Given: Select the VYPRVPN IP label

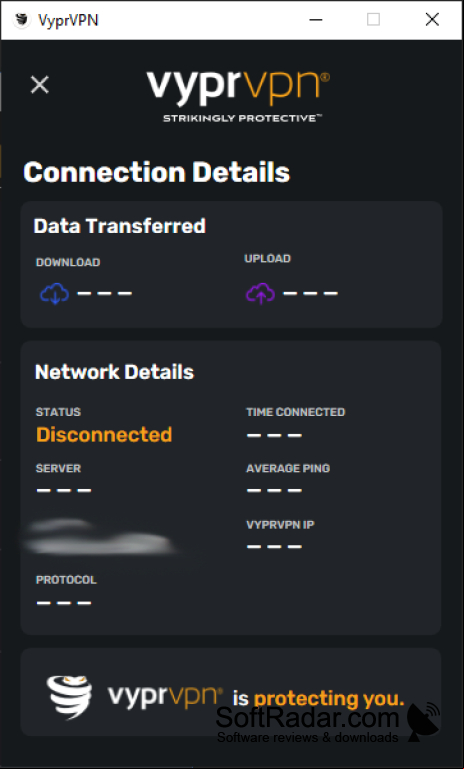Looking at the screenshot, I should (x=280, y=525).
